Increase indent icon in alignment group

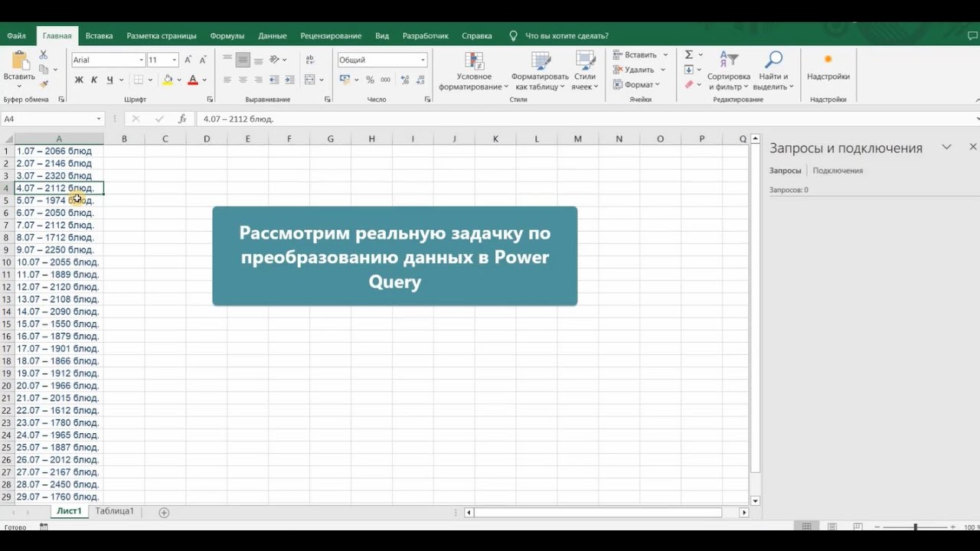289,80
